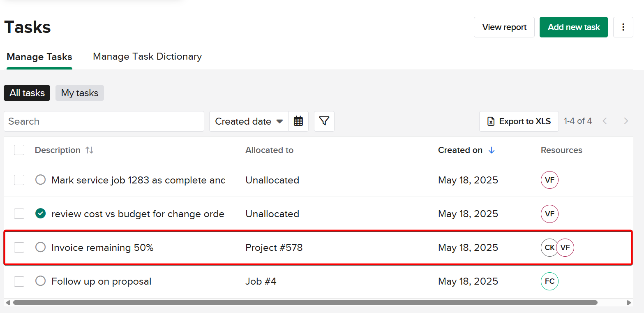Viewport: 644px width, 313px height.
Task: Check the box for Invoice remaining 50%
Action: pyautogui.click(x=19, y=248)
